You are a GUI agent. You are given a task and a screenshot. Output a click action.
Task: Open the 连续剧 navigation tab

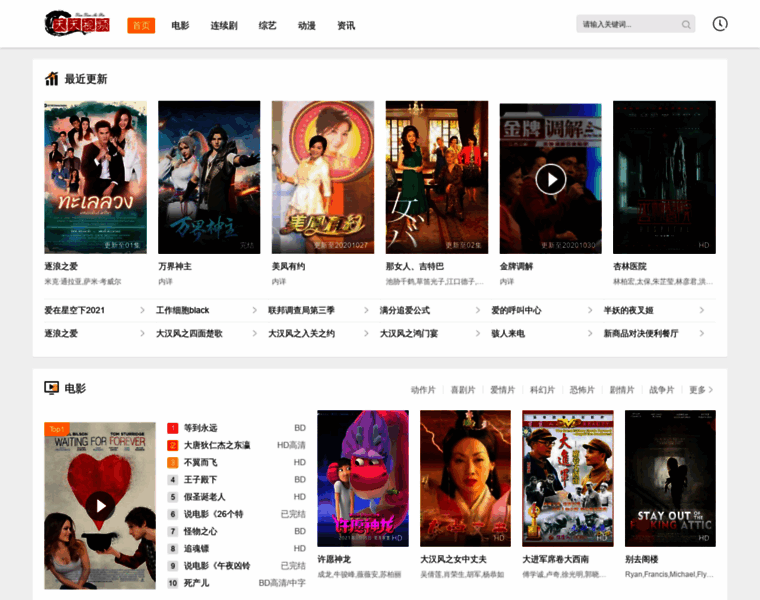point(224,26)
